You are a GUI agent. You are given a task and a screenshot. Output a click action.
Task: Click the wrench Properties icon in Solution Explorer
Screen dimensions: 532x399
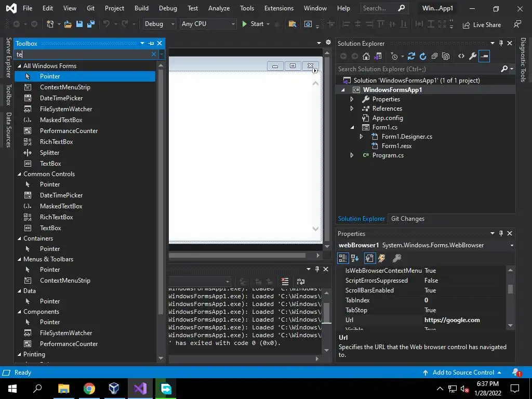tap(473, 56)
